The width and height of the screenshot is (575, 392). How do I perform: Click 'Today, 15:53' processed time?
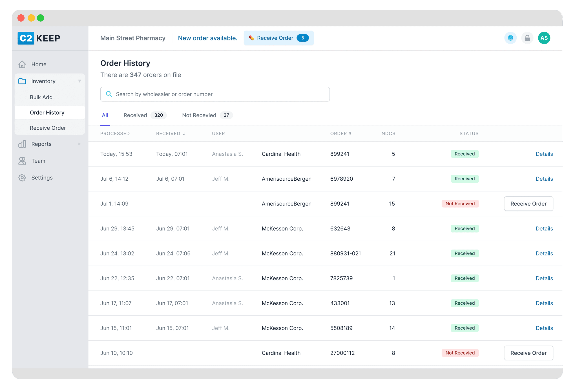(116, 154)
